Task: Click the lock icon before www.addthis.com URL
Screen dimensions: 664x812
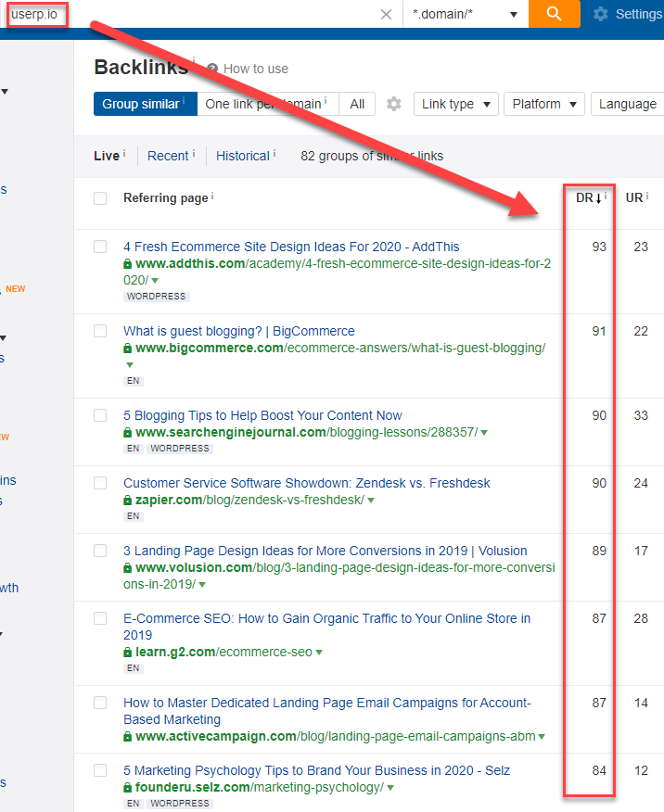Action: click(127, 264)
